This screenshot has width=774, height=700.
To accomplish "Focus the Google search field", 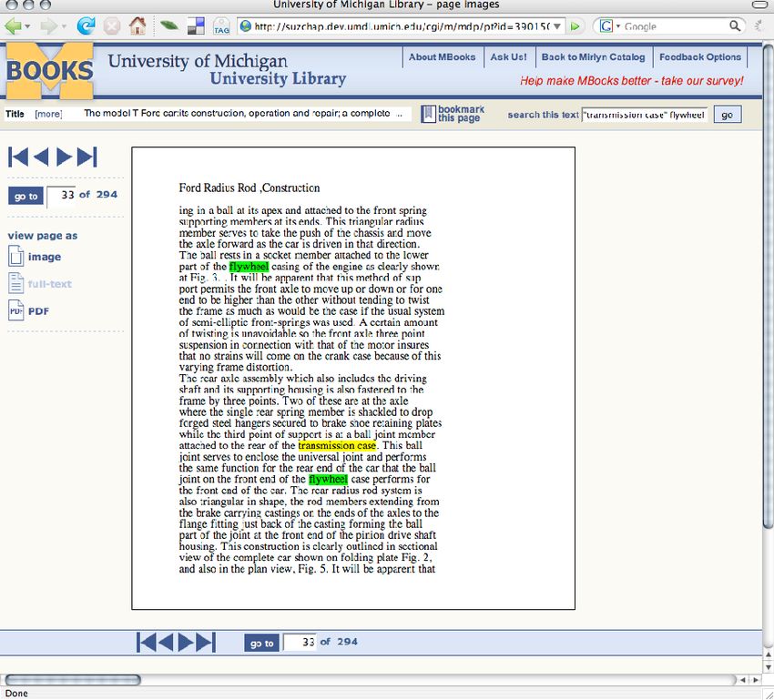I will [676, 26].
